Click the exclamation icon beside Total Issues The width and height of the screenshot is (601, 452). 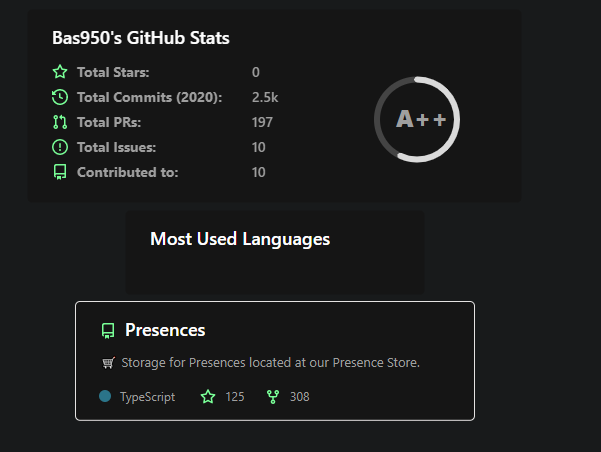click(60, 147)
